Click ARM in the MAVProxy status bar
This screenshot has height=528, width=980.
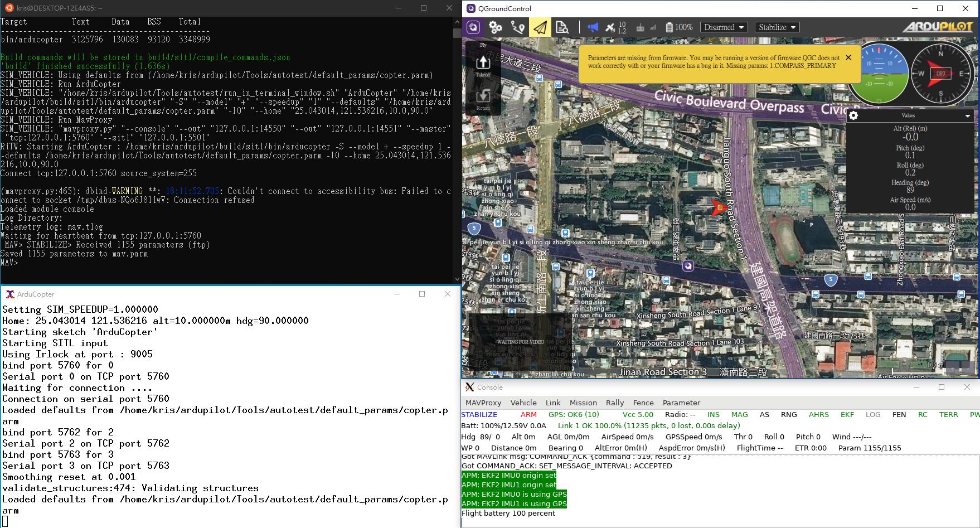528,414
